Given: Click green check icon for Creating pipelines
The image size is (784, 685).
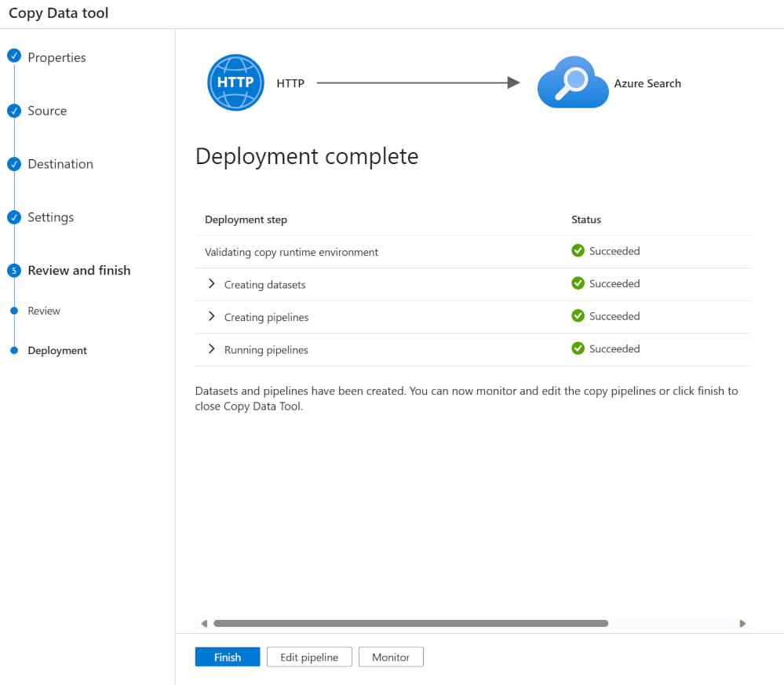Looking at the screenshot, I should point(578,315).
